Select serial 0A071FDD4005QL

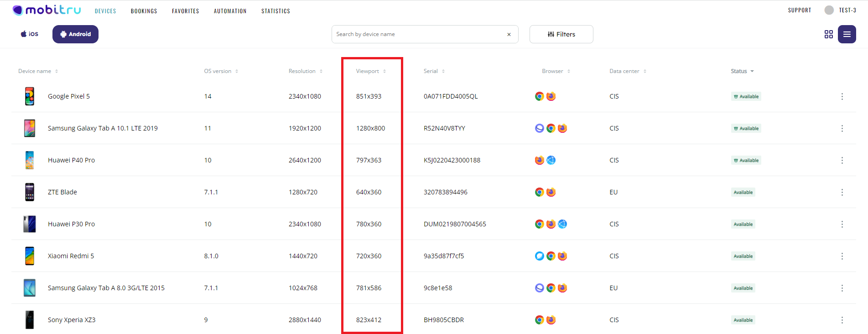click(451, 96)
